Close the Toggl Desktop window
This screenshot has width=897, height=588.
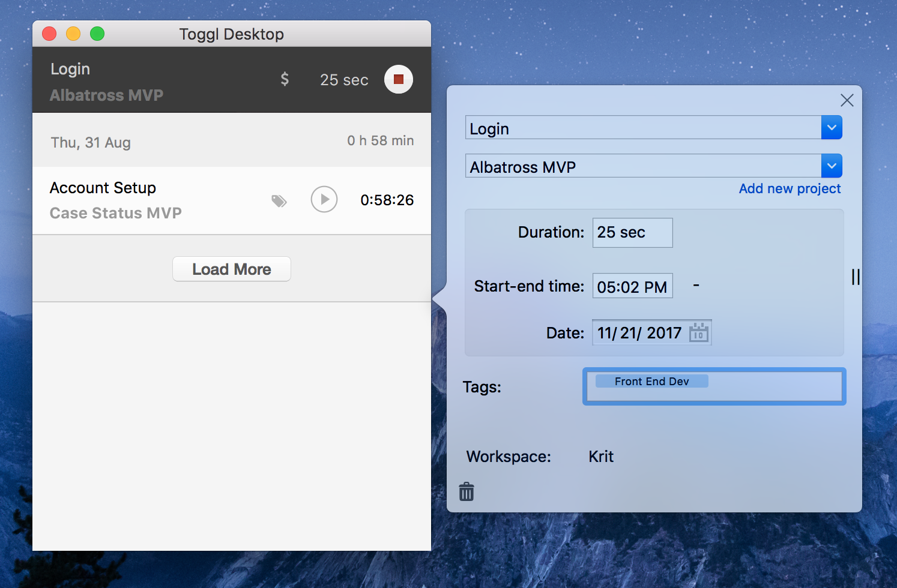coord(49,34)
